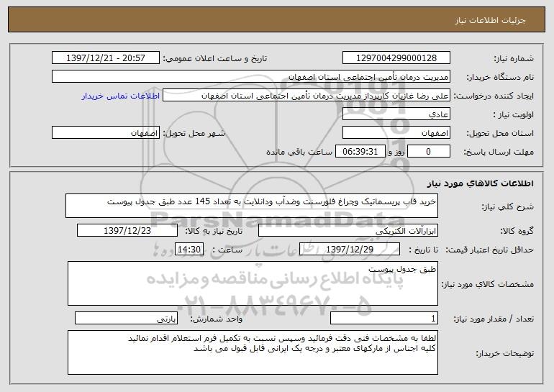Screen dimensions: 554x392
Task: Click the ایجاد کننده درخواست field
Action: click(306, 96)
